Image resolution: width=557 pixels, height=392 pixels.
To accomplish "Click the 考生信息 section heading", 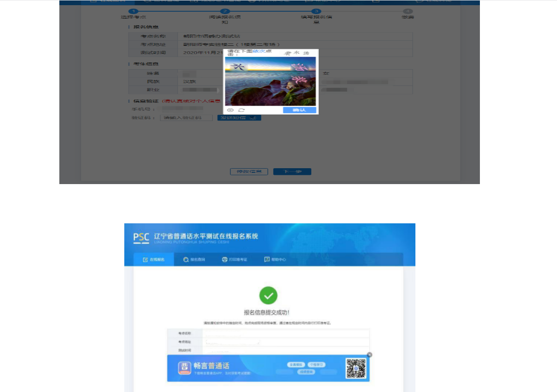I will [x=146, y=64].
